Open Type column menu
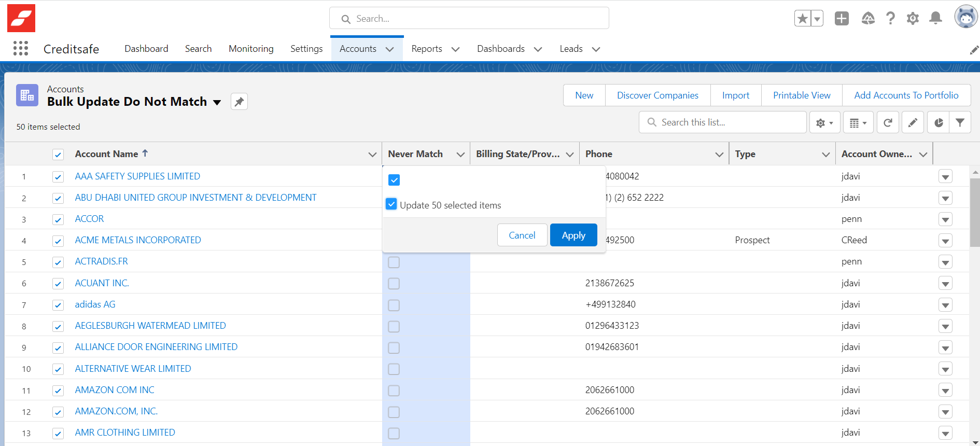 pos(826,155)
